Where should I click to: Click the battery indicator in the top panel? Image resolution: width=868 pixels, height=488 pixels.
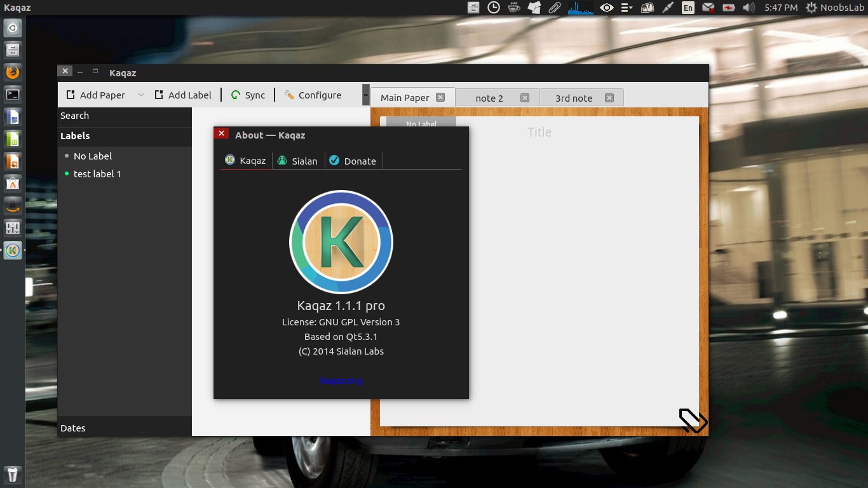point(729,8)
